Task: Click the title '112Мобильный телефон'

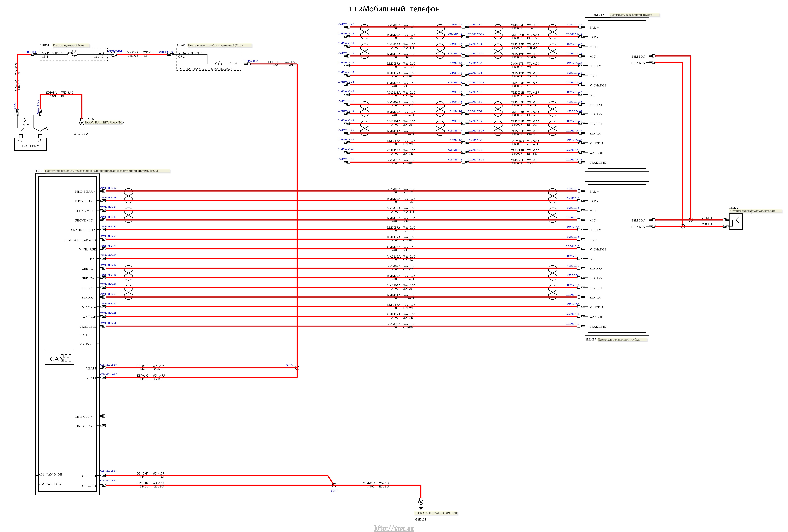Action: (394, 9)
